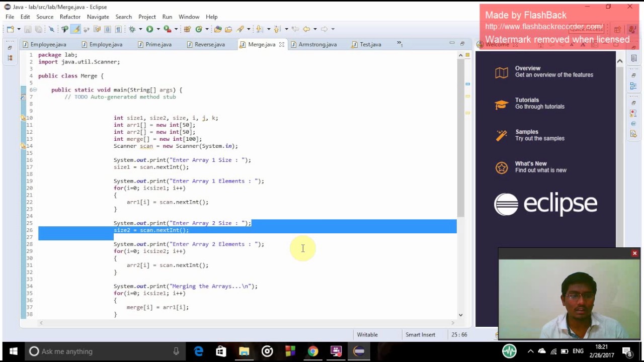
Task: Run the program with green Run button
Action: (149, 29)
